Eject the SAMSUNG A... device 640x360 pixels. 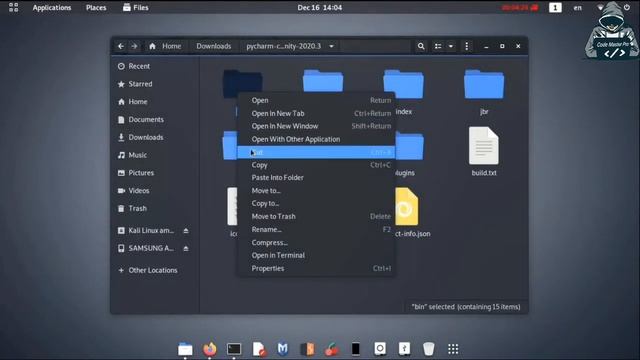(x=186, y=248)
